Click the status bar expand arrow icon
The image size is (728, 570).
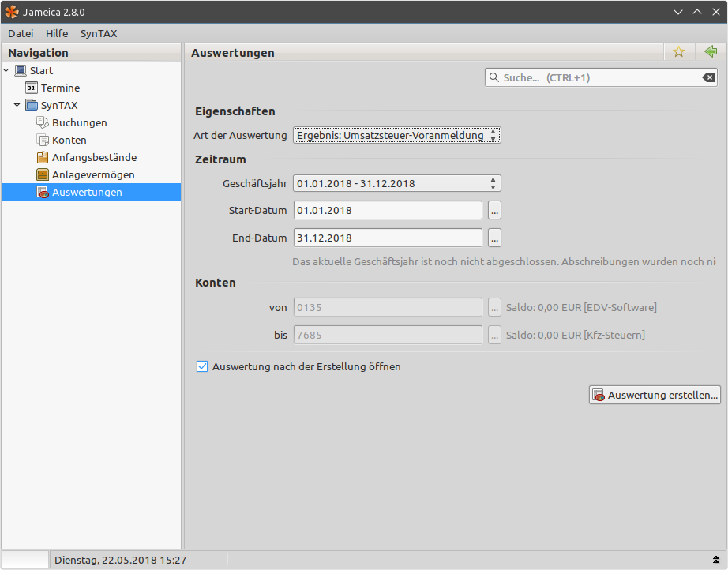716,560
